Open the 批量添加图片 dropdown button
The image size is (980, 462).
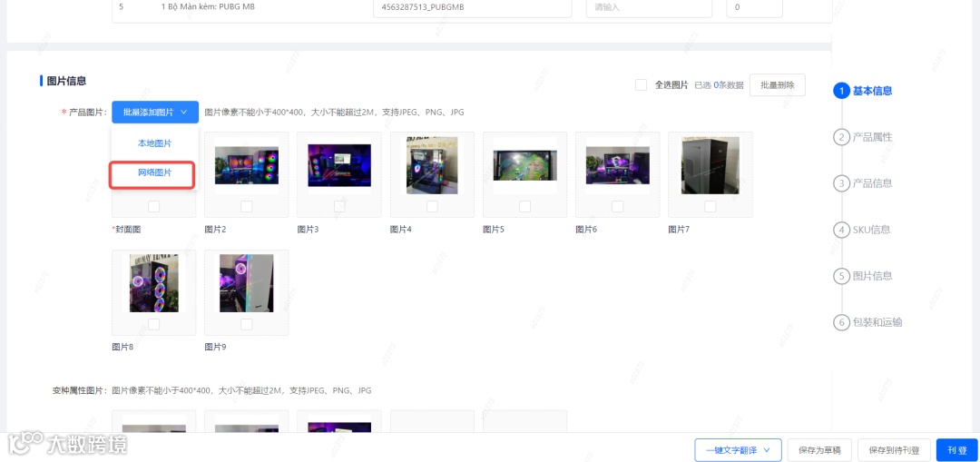(155, 112)
